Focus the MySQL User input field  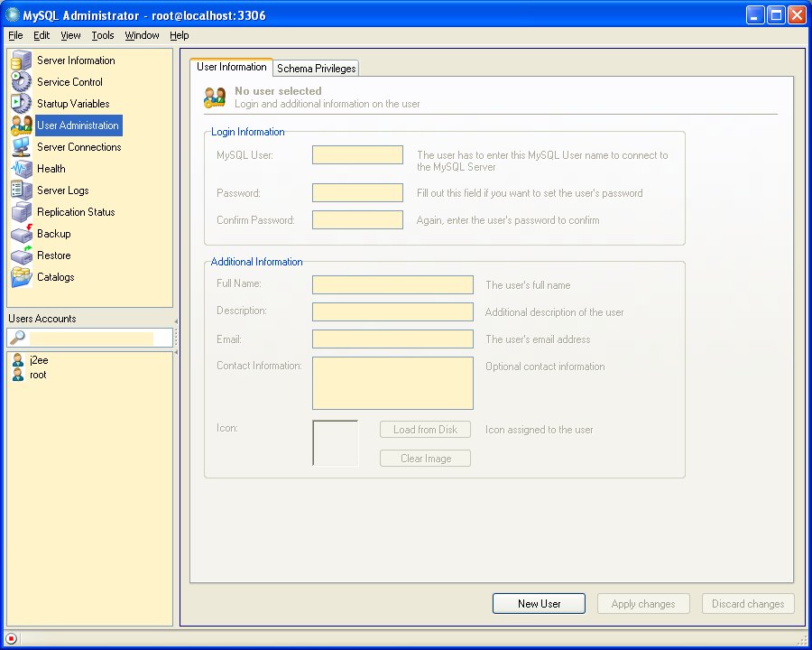[x=357, y=155]
